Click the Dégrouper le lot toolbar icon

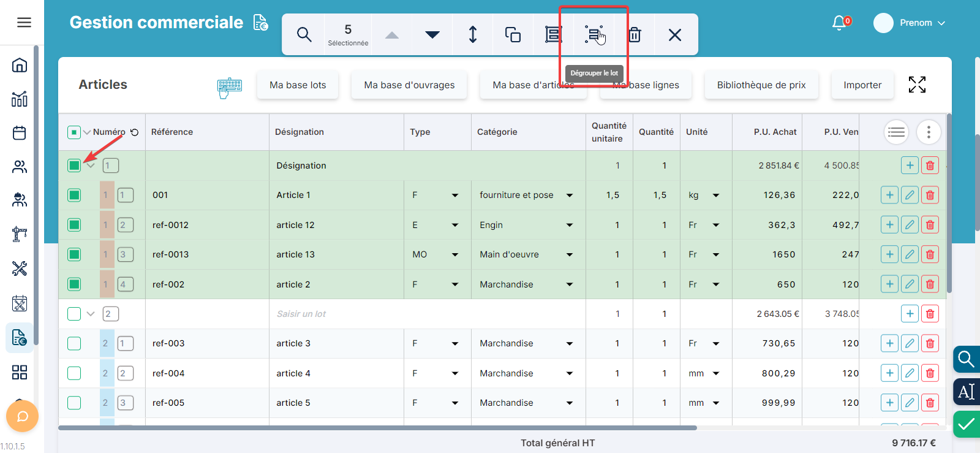594,35
